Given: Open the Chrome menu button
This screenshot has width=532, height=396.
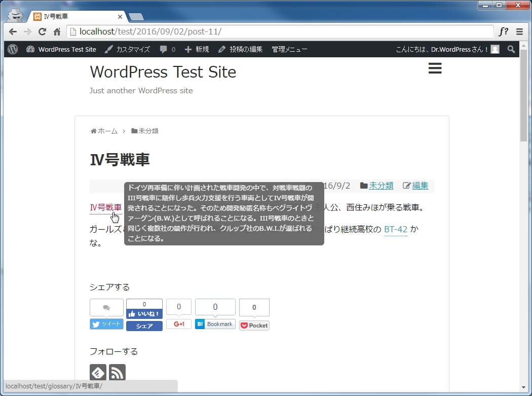Looking at the screenshot, I should click(519, 31).
